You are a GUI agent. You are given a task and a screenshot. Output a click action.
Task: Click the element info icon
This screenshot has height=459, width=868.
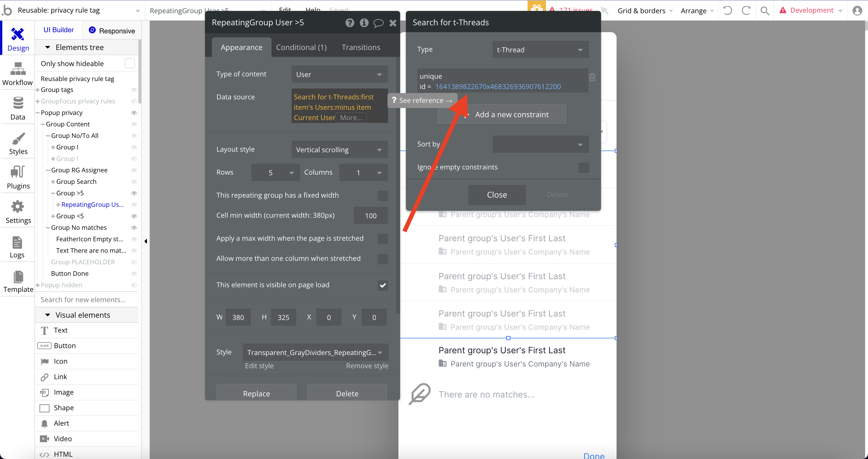[364, 23]
